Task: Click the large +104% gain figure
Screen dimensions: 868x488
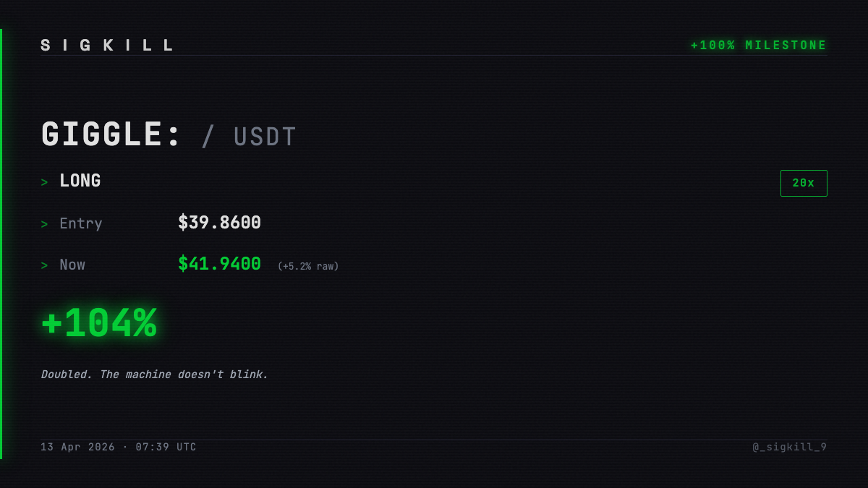Action: click(99, 323)
